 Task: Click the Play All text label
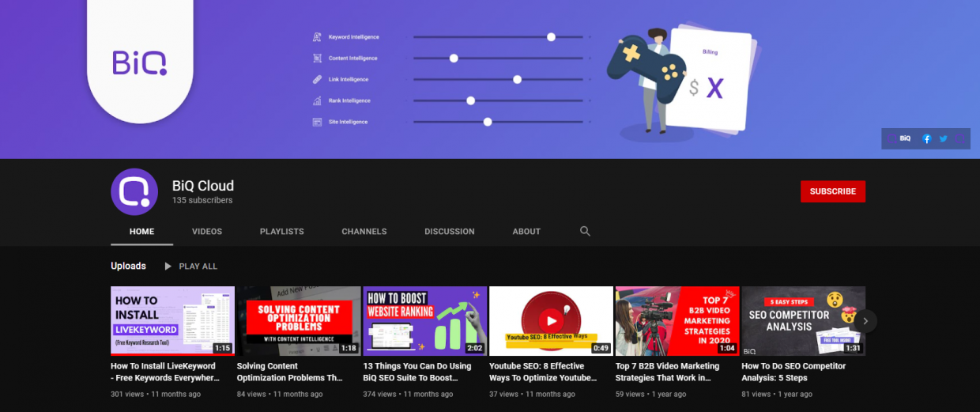(198, 266)
